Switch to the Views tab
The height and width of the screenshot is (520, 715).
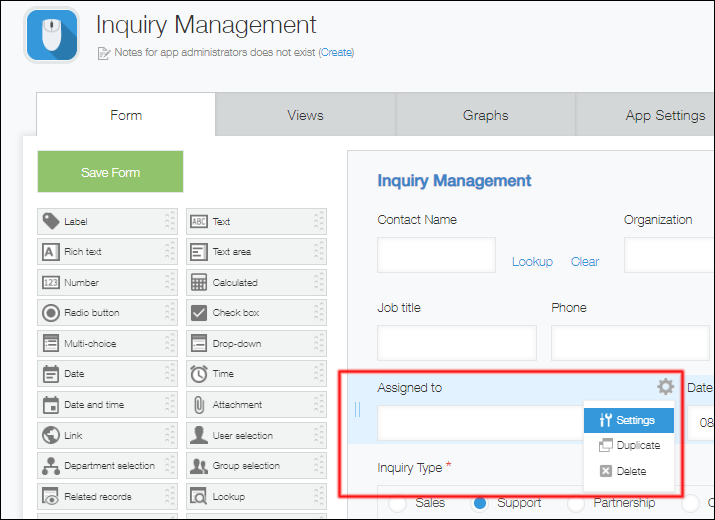point(305,115)
